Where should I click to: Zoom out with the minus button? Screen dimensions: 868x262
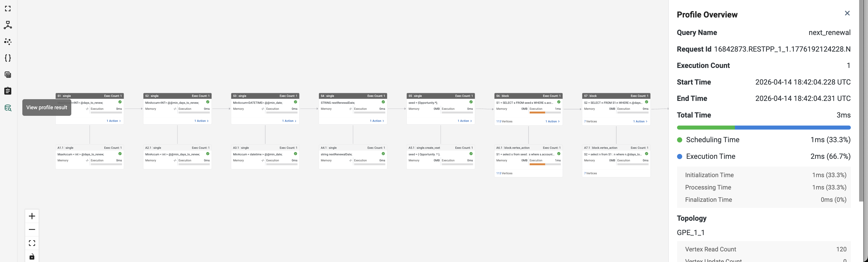coord(32,230)
